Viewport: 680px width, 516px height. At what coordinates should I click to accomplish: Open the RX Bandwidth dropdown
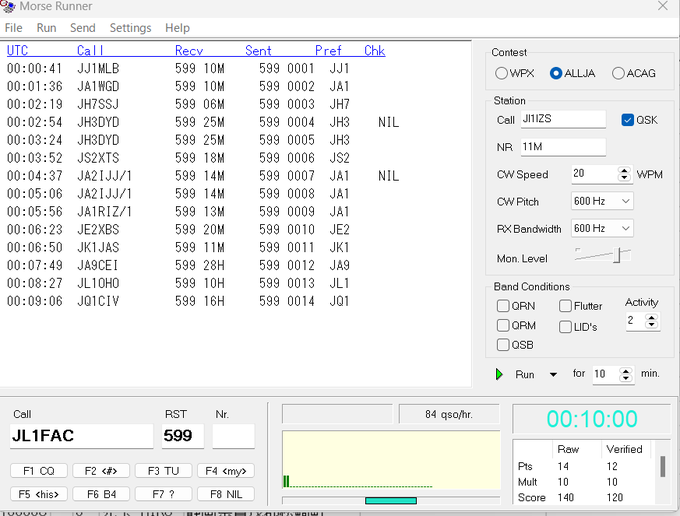625,229
